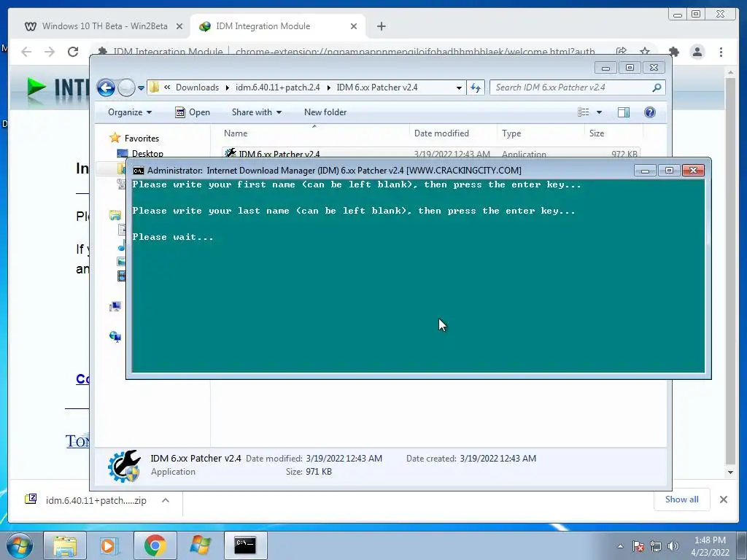Viewport: 747px width, 560px height.
Task: Open network tray icon
Action: 656,546
